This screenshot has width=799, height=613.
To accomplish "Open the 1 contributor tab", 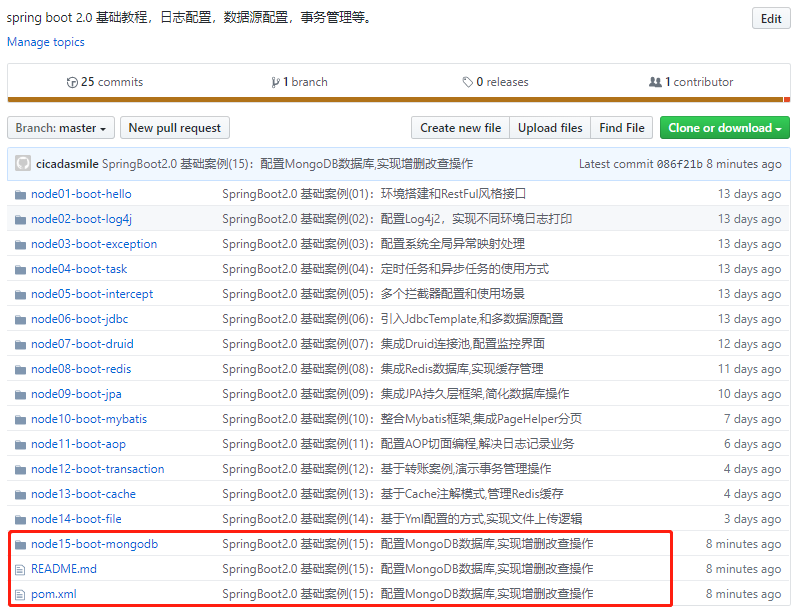I will (x=691, y=82).
